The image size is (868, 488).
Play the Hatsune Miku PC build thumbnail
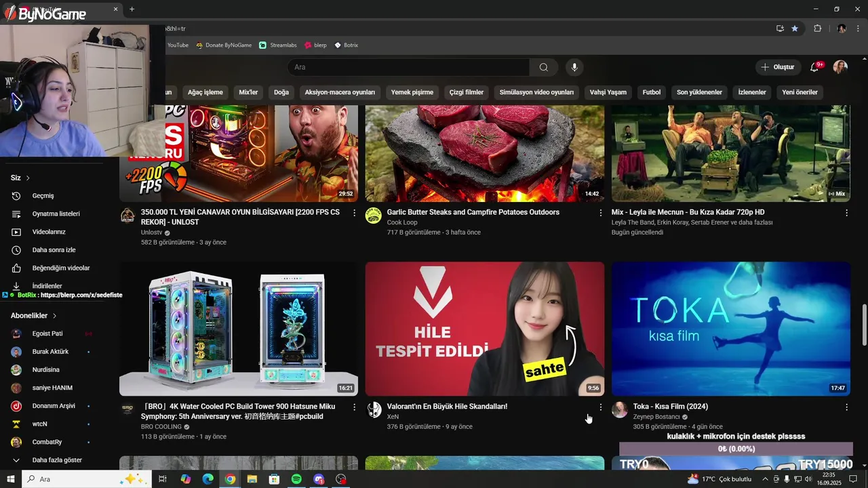click(x=239, y=329)
